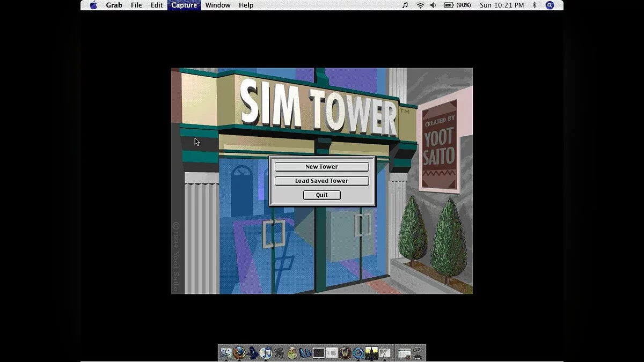Click the battery status icon
The image size is (644, 362).
point(449,5)
